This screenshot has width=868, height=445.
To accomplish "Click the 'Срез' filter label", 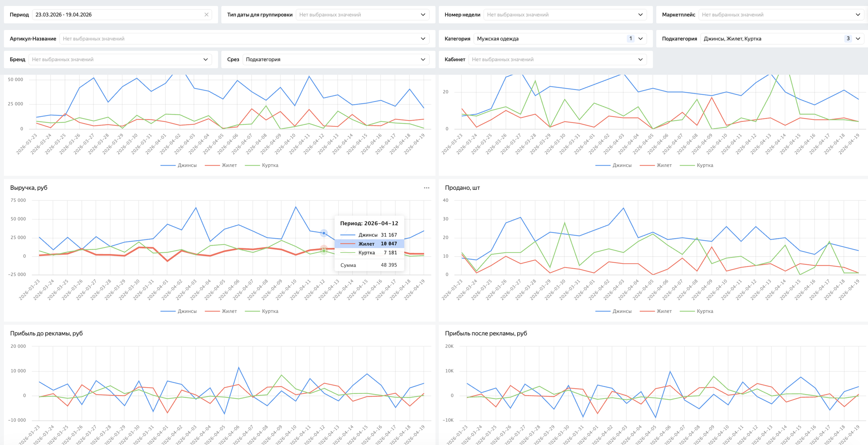I will [233, 59].
